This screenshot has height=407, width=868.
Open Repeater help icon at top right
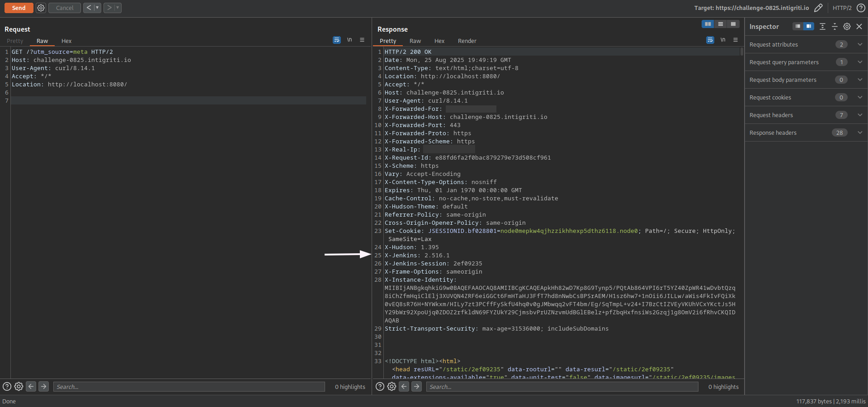(861, 8)
